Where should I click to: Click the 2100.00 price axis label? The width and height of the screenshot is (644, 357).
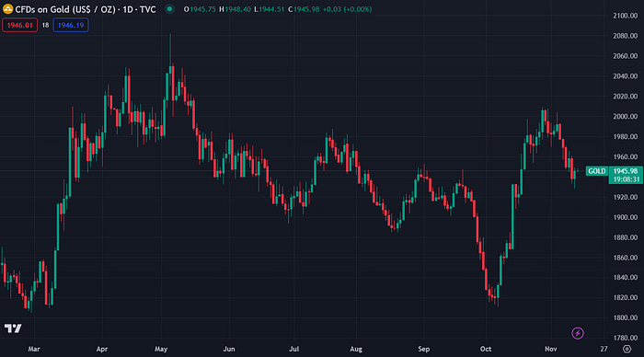[x=625, y=16]
